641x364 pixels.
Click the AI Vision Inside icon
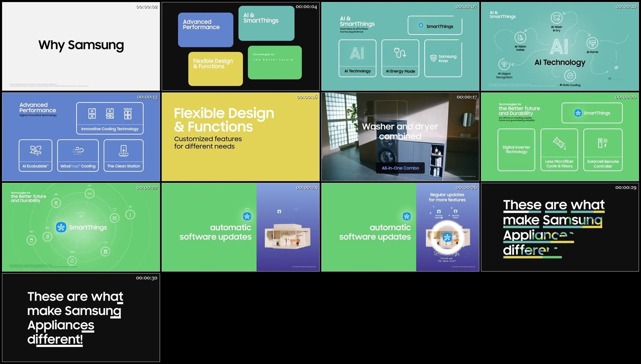520,38
